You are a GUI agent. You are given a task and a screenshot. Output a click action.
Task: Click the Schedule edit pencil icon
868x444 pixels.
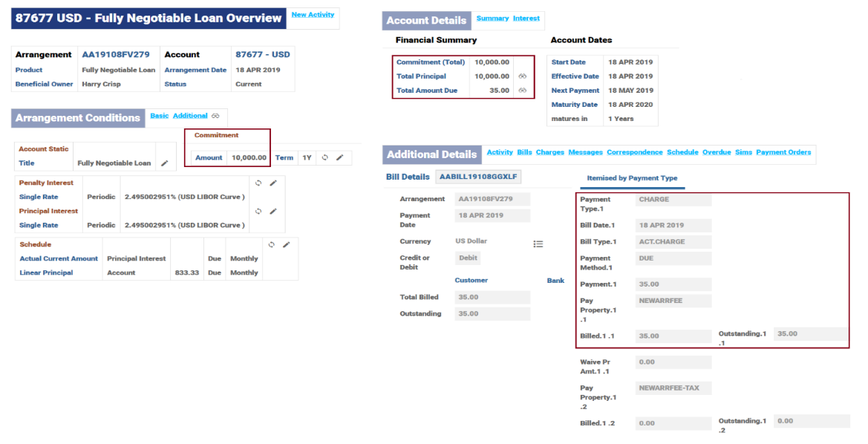coord(286,244)
